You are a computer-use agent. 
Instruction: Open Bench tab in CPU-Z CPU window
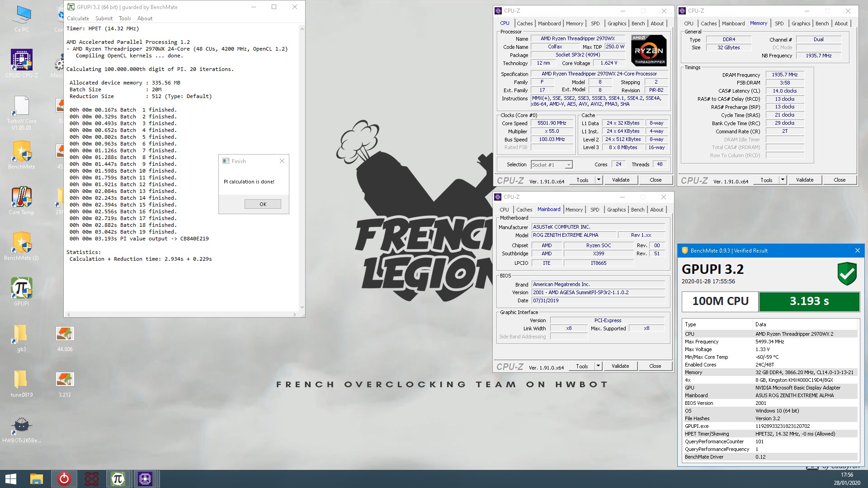638,23
